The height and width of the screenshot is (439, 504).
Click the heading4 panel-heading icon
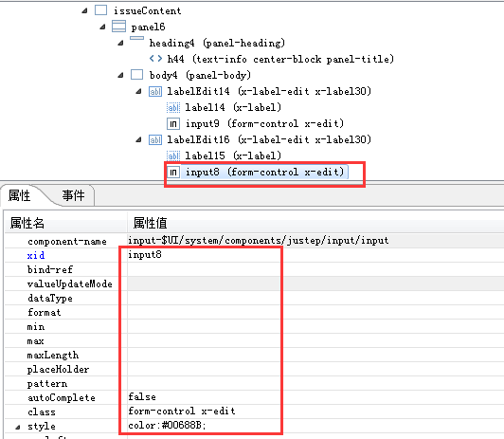click(137, 38)
